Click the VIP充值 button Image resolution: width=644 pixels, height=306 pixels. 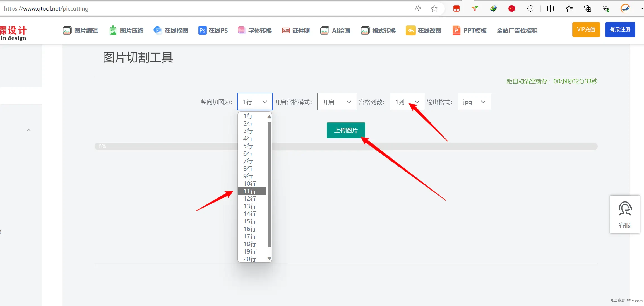(586, 30)
